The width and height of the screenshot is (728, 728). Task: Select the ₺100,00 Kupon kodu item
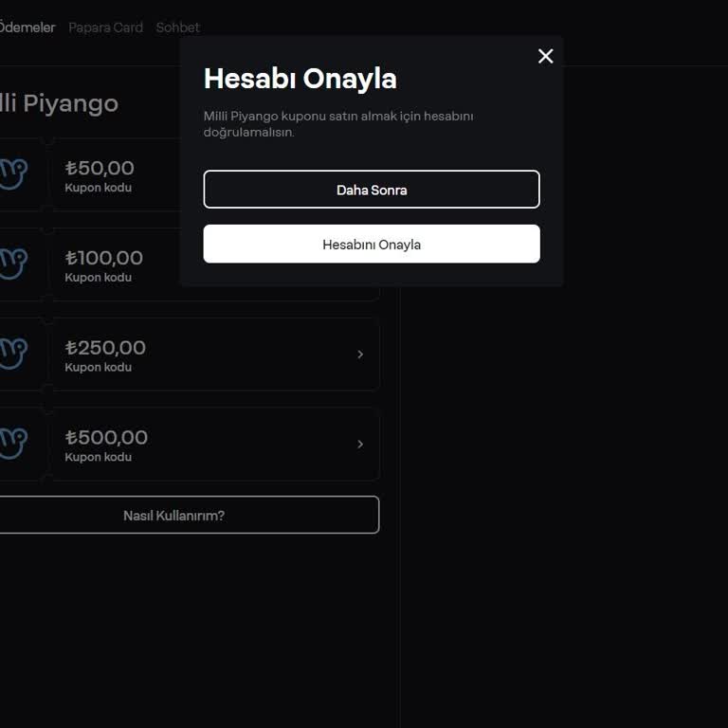pos(117,264)
